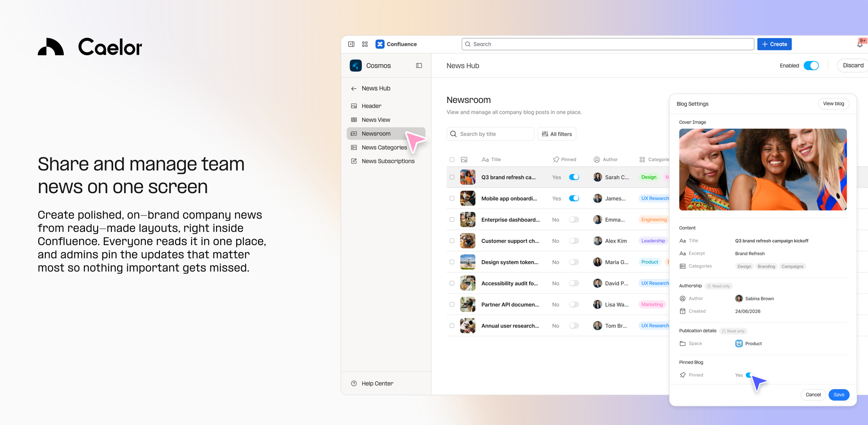Pin the Enterprise dashboard post
Screen dimensions: 868x425
pos(574,220)
